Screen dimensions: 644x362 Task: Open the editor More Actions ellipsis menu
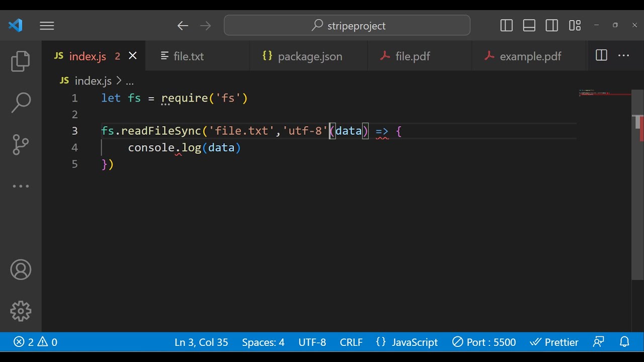[624, 56]
